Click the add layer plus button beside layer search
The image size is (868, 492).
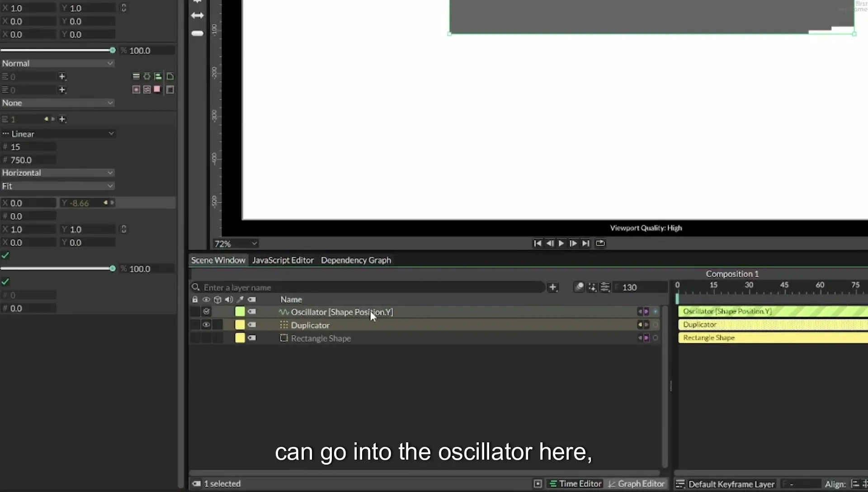coord(552,287)
